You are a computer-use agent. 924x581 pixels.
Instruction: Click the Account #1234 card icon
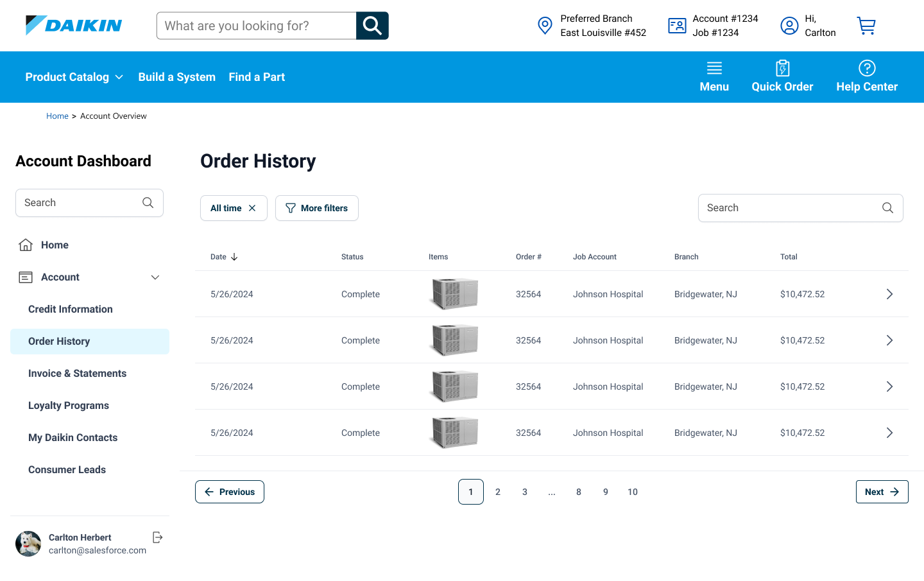tap(677, 26)
